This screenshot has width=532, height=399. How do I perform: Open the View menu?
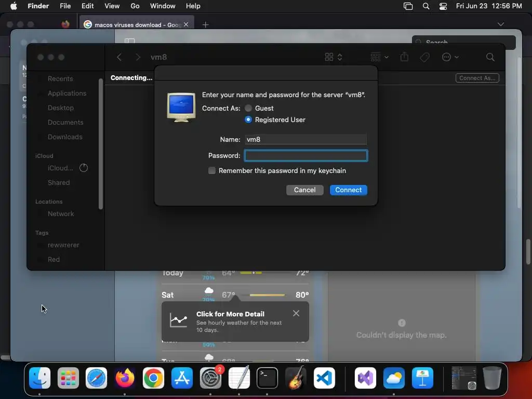(x=112, y=6)
